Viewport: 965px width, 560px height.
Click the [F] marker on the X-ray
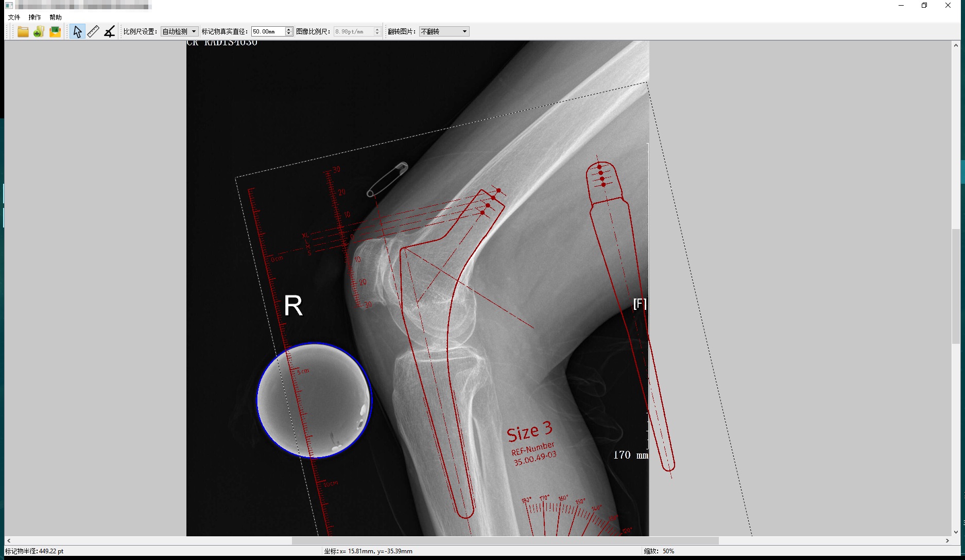640,304
